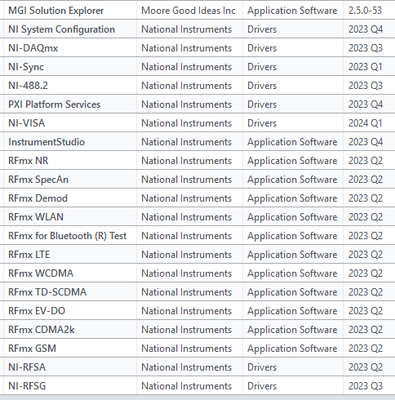Image resolution: width=395 pixels, height=400 pixels.
Task: Click the NI-RFSG driver entry
Action: click(27, 386)
